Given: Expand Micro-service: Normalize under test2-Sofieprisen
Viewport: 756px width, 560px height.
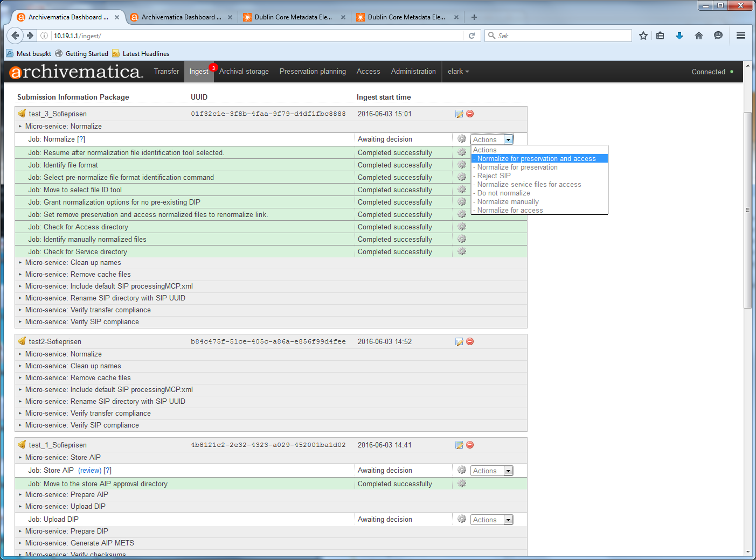Looking at the screenshot, I should [64, 354].
